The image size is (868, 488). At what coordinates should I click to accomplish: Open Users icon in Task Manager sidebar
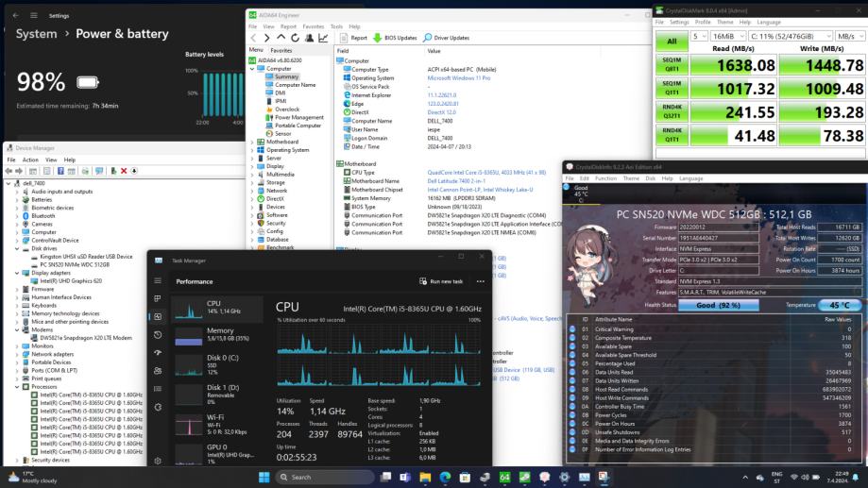[158, 371]
